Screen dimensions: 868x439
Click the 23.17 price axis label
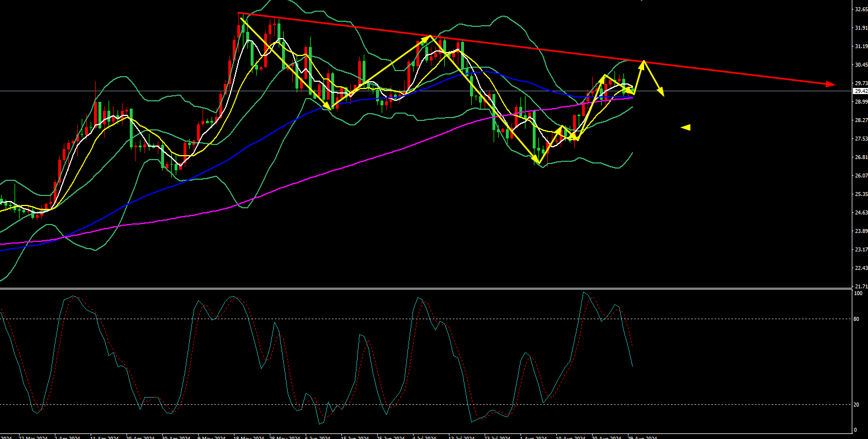click(x=861, y=249)
